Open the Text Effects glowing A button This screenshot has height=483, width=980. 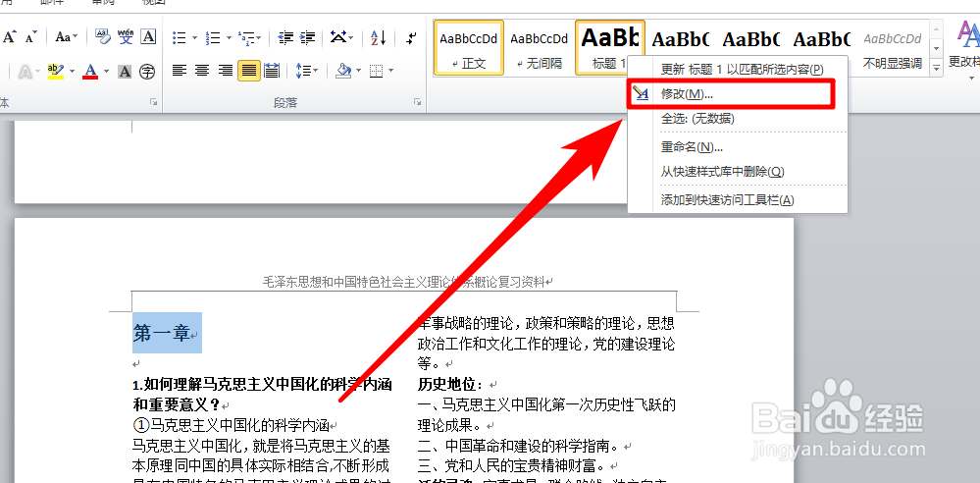click(x=26, y=72)
